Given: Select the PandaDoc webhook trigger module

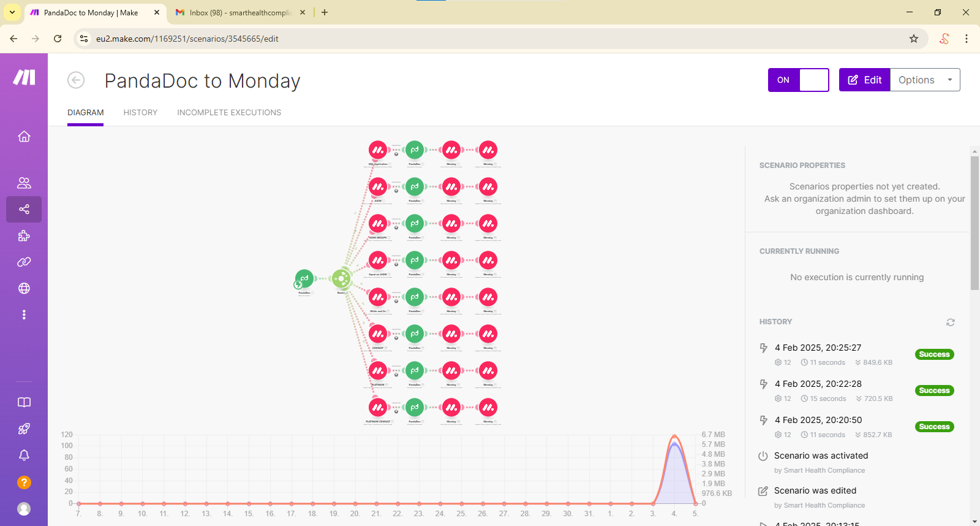Looking at the screenshot, I should (x=304, y=279).
